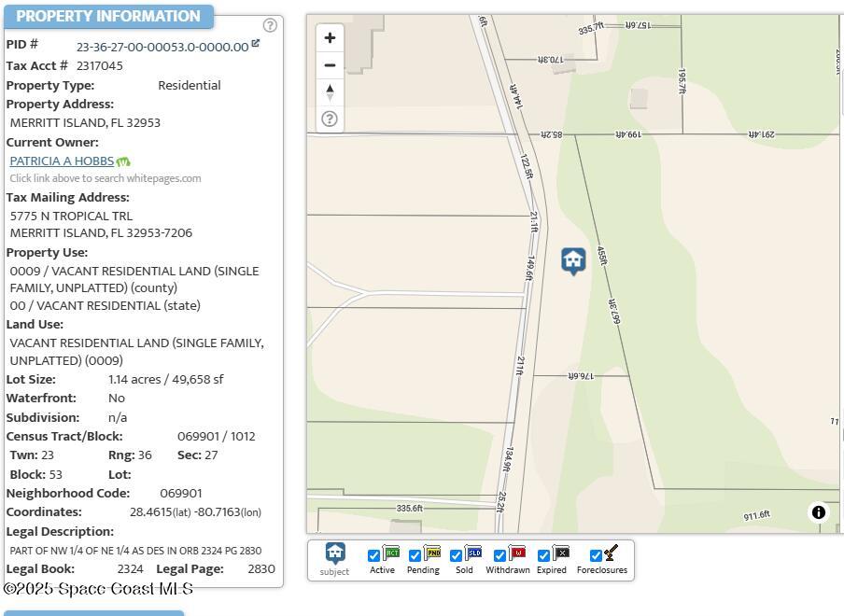The width and height of the screenshot is (844, 616).
Task: Zoom in on the parcel map
Action: click(330, 38)
